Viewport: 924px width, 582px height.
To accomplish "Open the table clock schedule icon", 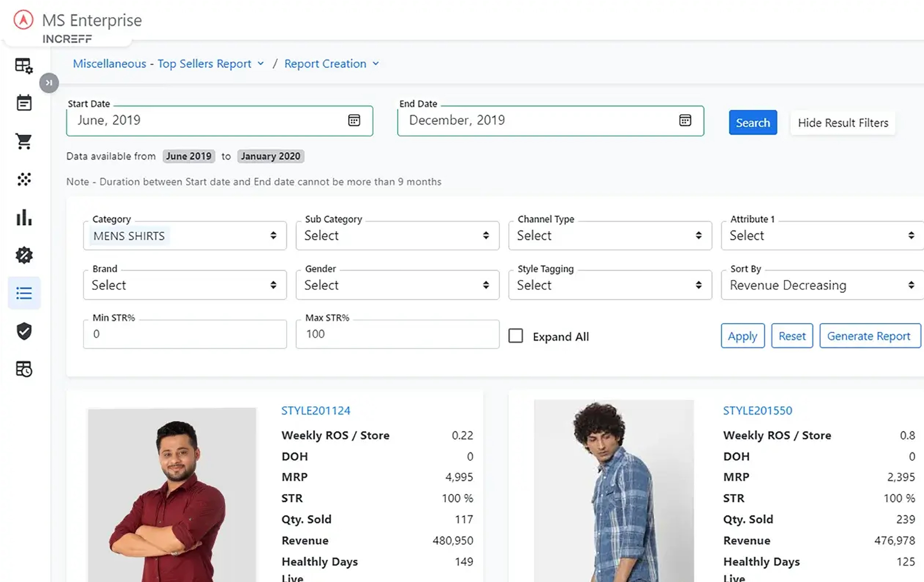I will [x=24, y=369].
